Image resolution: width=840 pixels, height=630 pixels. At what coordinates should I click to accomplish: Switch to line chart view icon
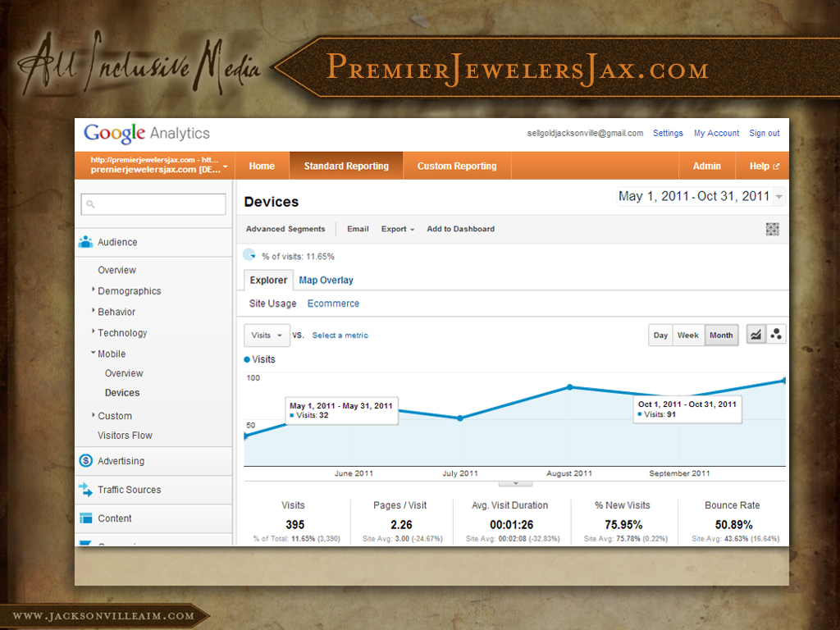[x=756, y=335]
